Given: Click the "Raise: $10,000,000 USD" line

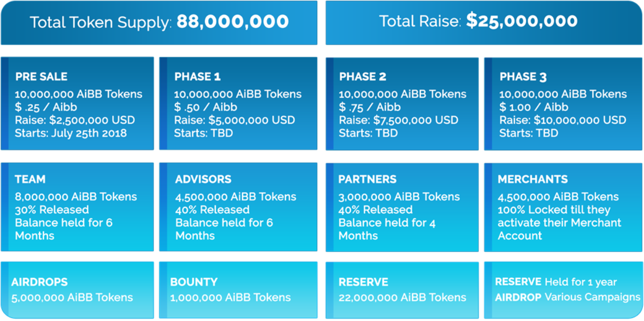Looking at the screenshot, I should (x=563, y=120).
